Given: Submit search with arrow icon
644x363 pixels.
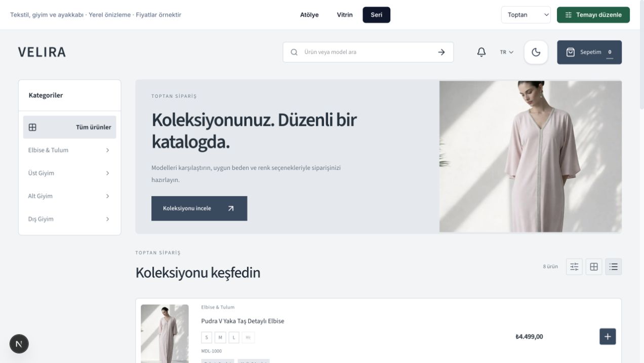Looking at the screenshot, I should pyautogui.click(x=441, y=52).
